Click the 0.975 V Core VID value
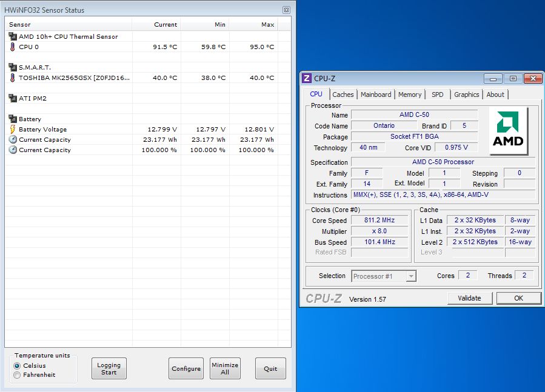The image size is (545, 392). click(456, 147)
